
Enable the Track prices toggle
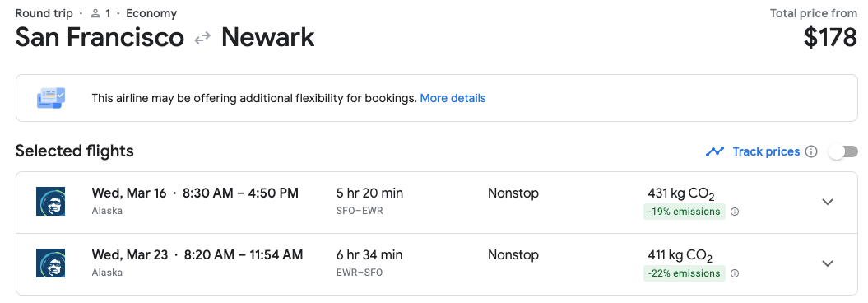pos(843,151)
